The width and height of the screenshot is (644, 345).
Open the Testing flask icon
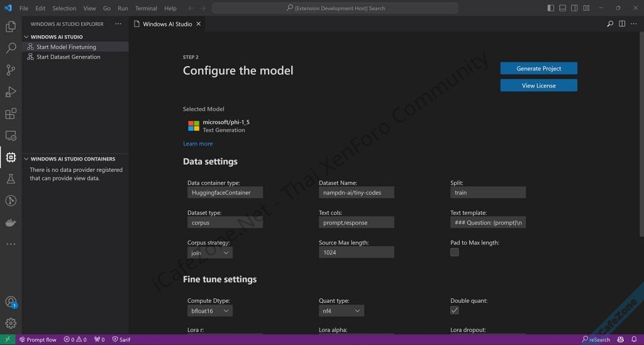(x=11, y=179)
